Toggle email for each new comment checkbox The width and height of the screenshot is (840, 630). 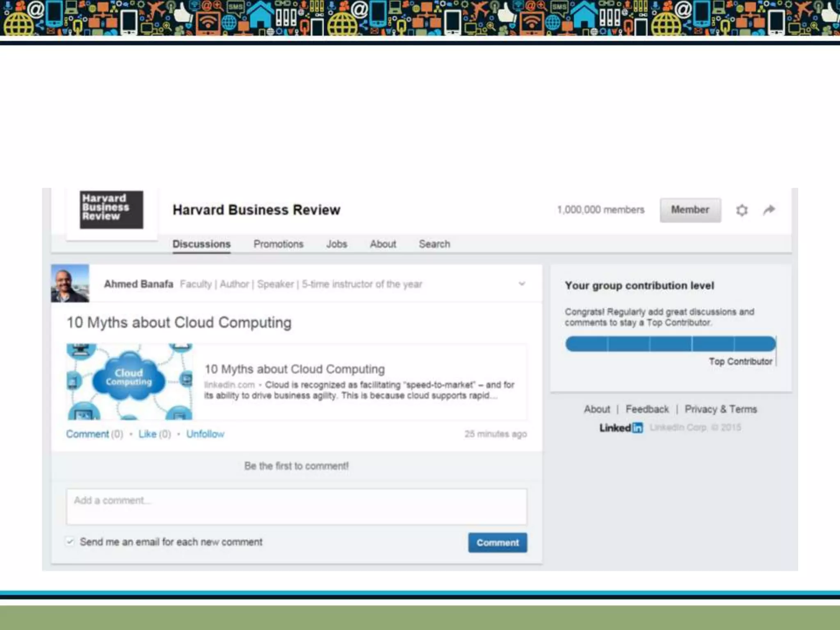point(70,542)
